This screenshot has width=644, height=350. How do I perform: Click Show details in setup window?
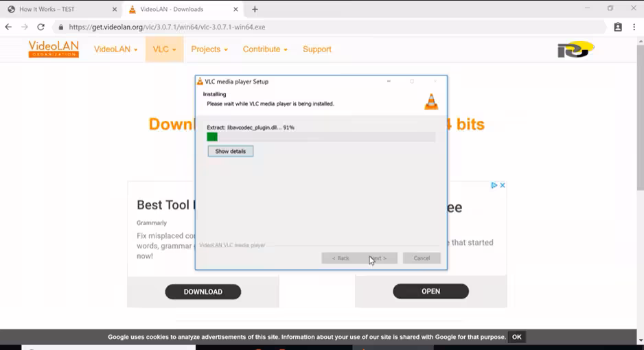(231, 152)
